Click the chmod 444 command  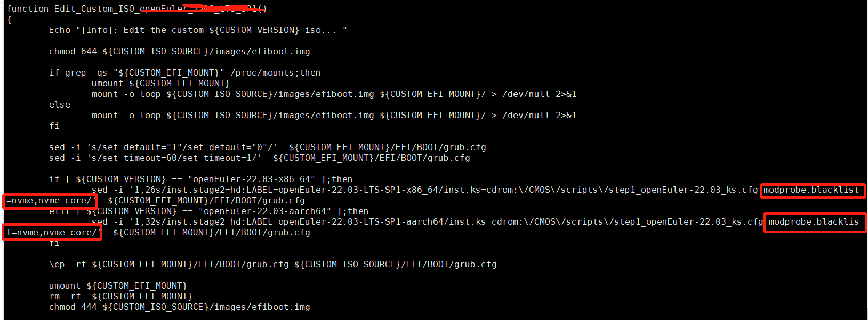coord(179,307)
